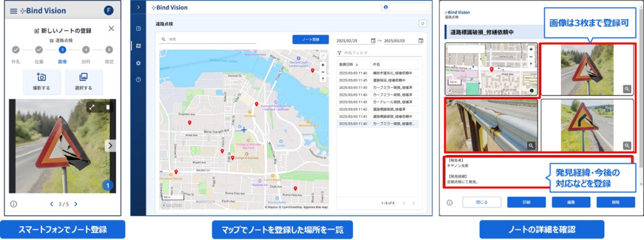Select the row 道路陥没_修繕依頼中
Viewport: 644px width, 240px height.
[x=378, y=81]
